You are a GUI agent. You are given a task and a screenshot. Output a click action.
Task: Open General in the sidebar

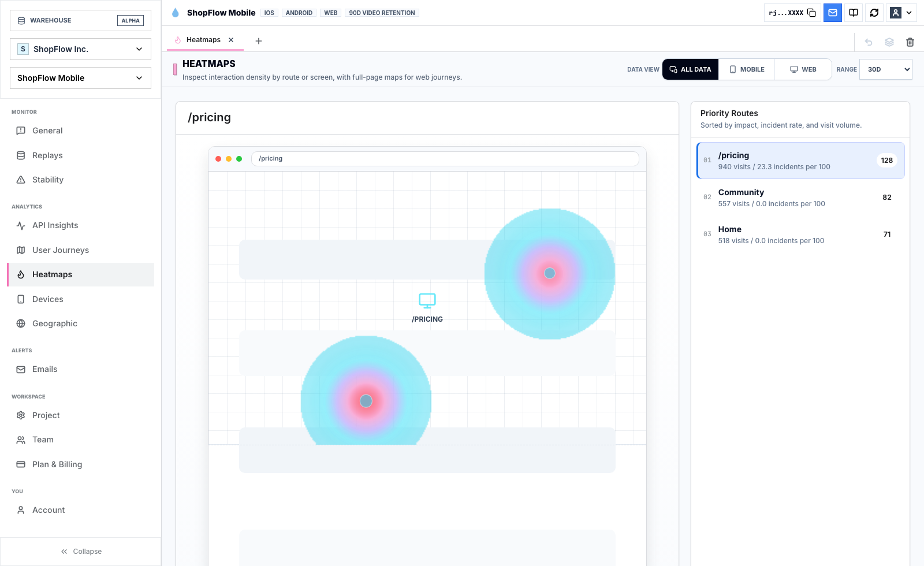tap(80, 131)
